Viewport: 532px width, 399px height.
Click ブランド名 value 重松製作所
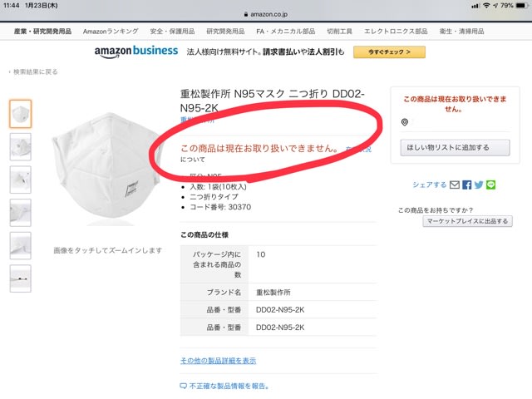(273, 292)
